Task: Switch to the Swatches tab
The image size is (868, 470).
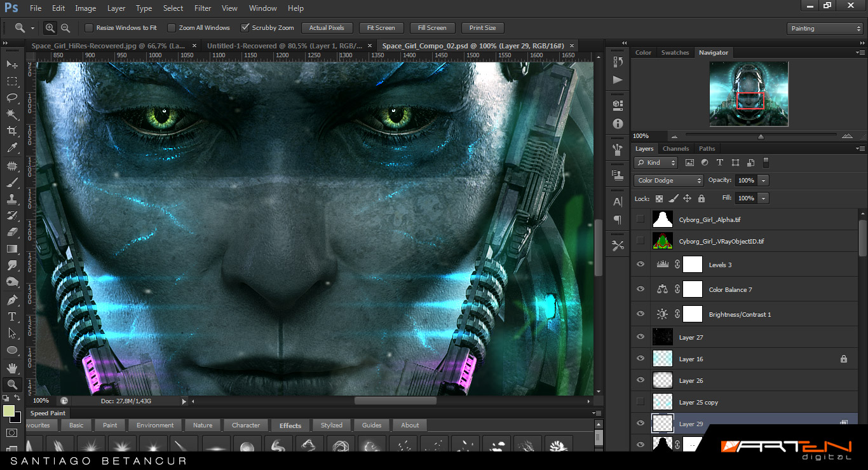Action: tap(675, 53)
